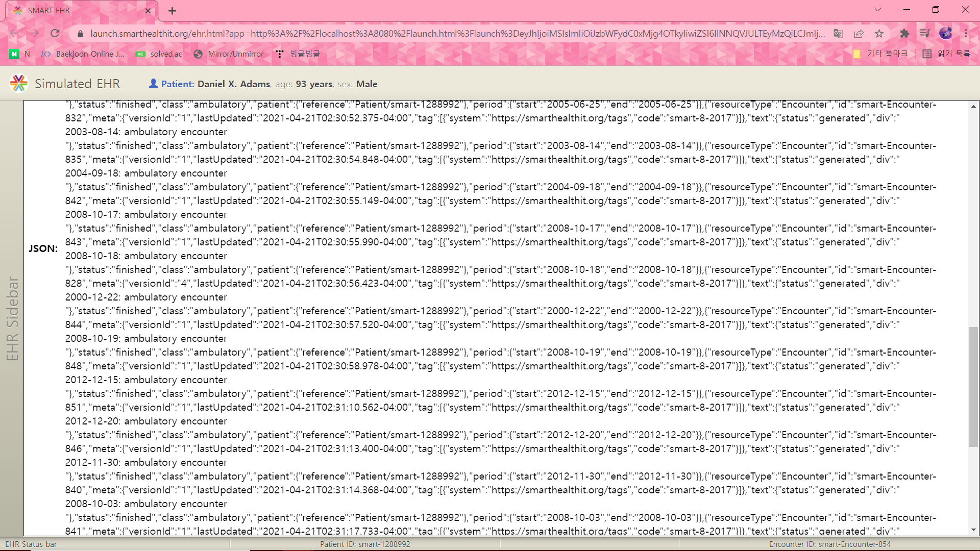Click the page's vertical scrollbar thumb
The image size is (980, 551).
[973, 388]
